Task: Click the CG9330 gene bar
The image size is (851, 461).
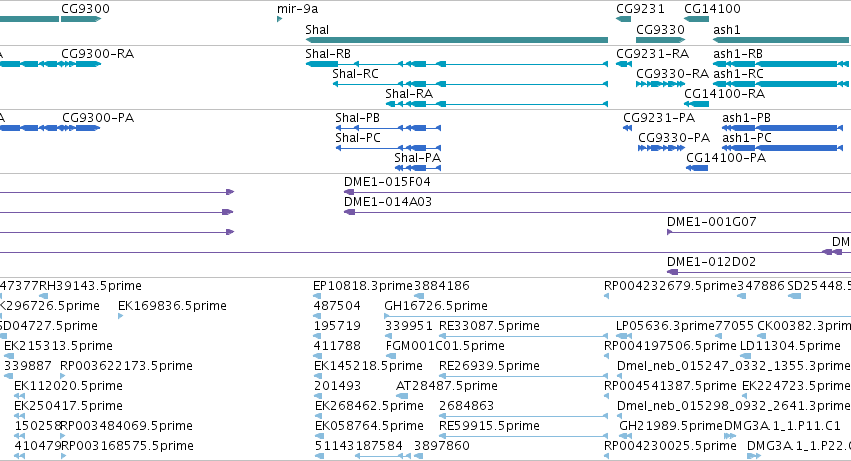Action: 661,40
